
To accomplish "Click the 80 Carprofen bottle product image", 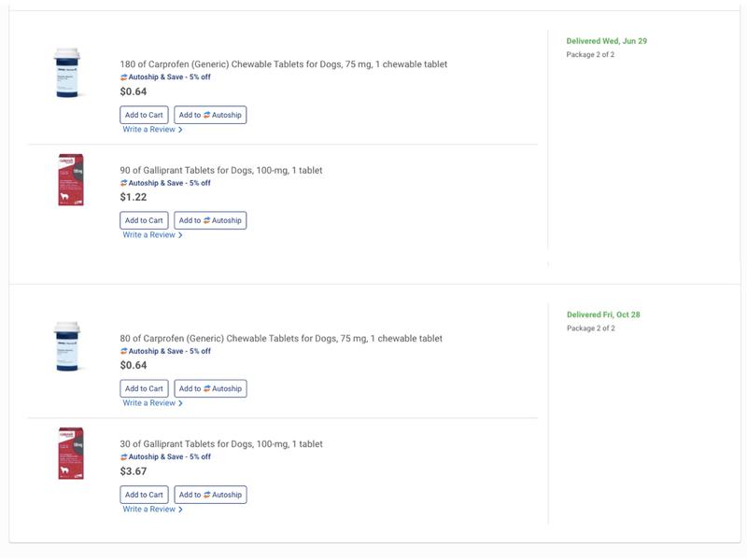I will (x=67, y=346).
